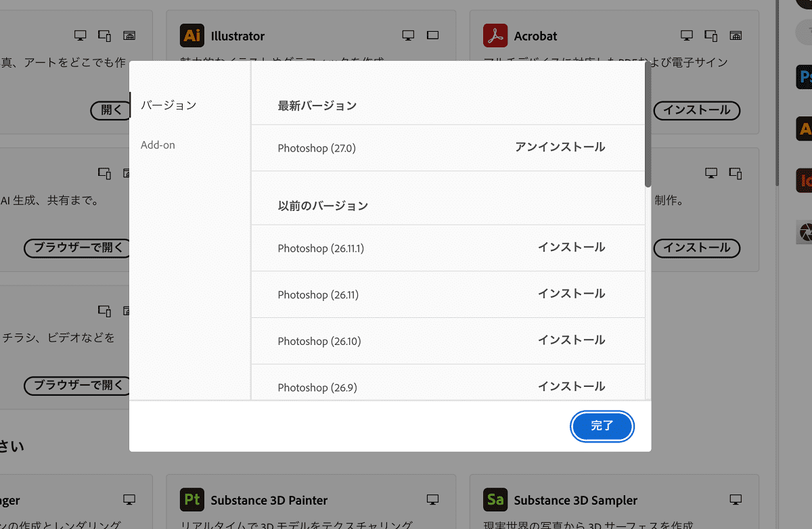Click the Photoshop (26.9) version label
The height and width of the screenshot is (529, 812).
[x=317, y=388]
